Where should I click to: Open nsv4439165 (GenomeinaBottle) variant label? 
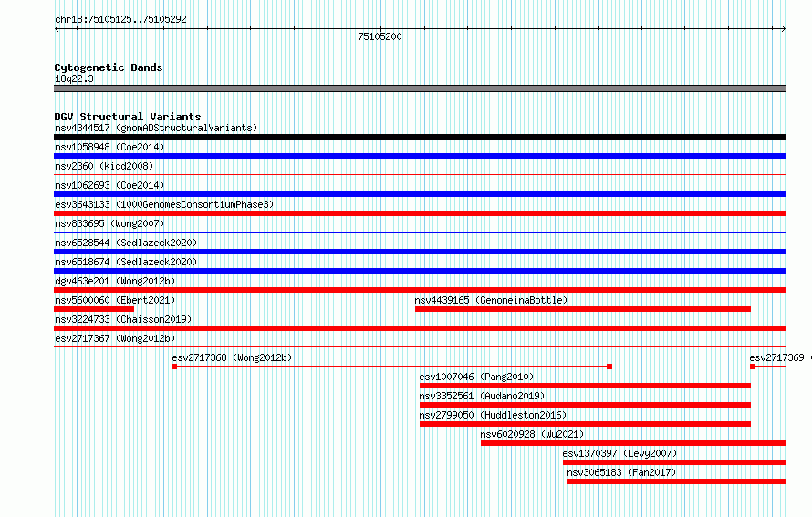point(491,300)
